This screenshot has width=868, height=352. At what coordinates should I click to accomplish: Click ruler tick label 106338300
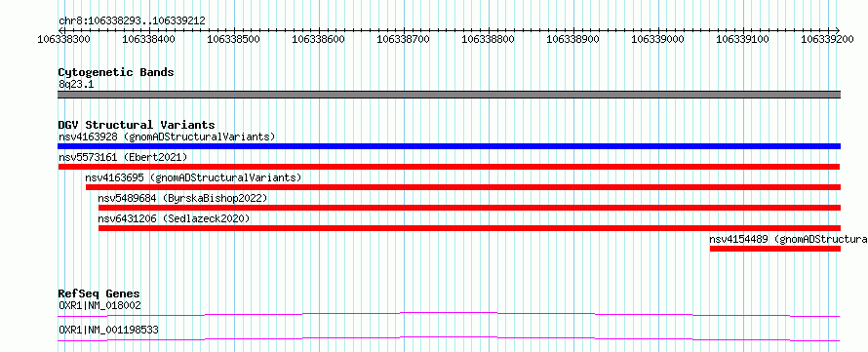[63, 39]
